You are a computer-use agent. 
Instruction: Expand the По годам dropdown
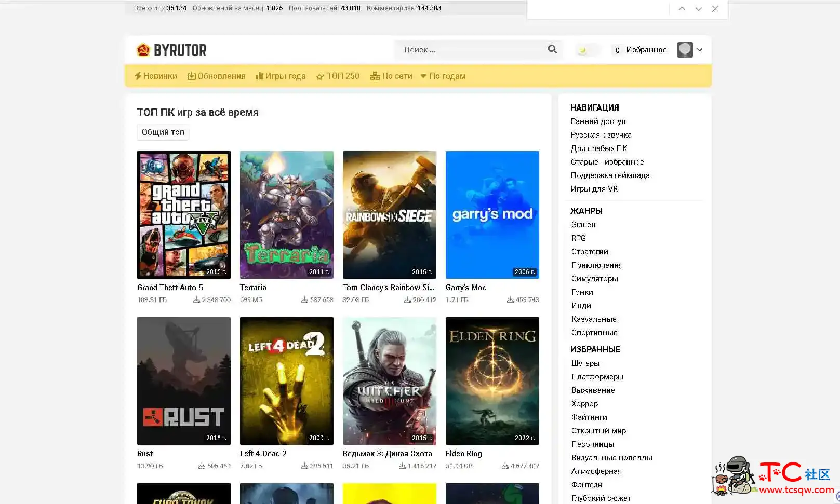443,76
